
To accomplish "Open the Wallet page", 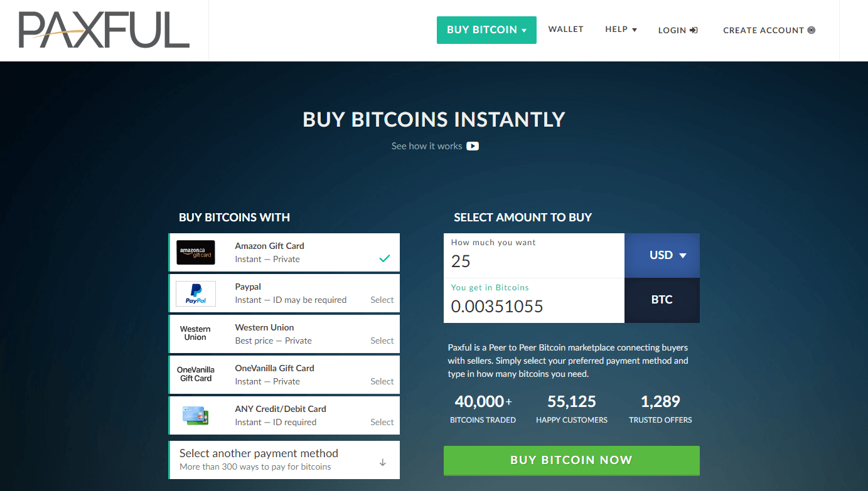I will [565, 29].
